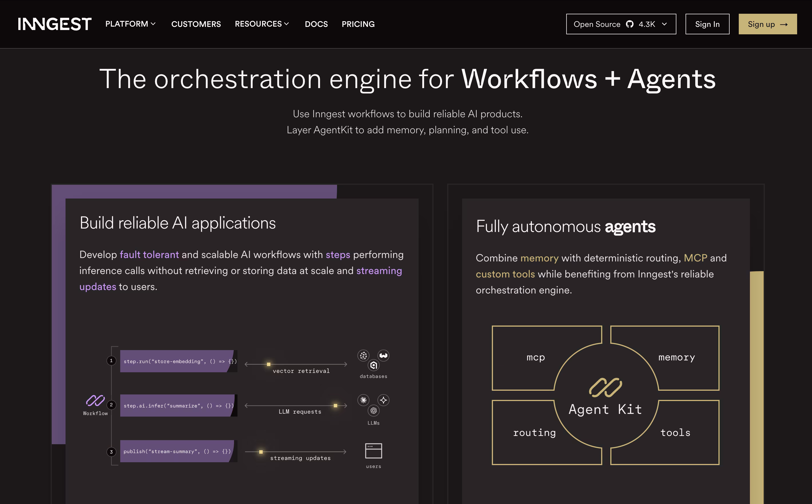Click the Sign up arrow icon
The width and height of the screenshot is (812, 504).
coord(784,24)
